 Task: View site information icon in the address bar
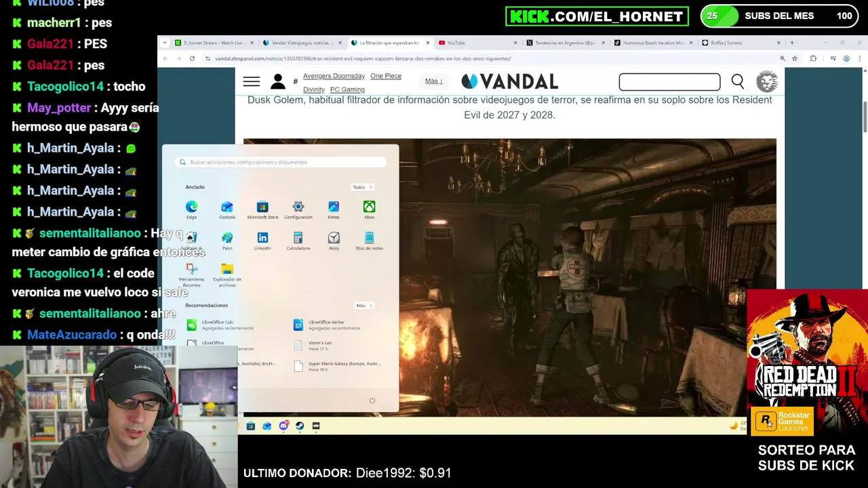coord(208,58)
